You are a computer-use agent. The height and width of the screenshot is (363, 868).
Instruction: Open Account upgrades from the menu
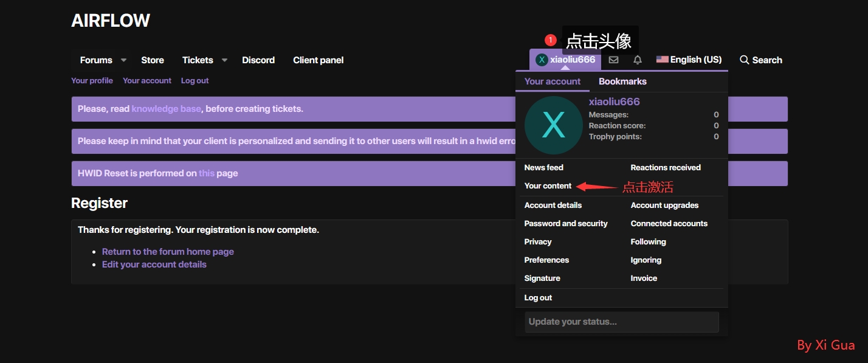(664, 206)
